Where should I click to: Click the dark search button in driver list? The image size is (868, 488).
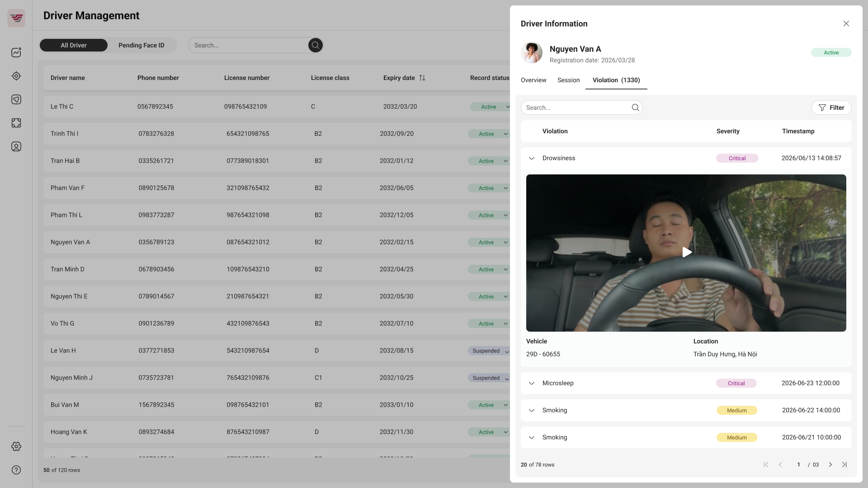[x=316, y=45]
